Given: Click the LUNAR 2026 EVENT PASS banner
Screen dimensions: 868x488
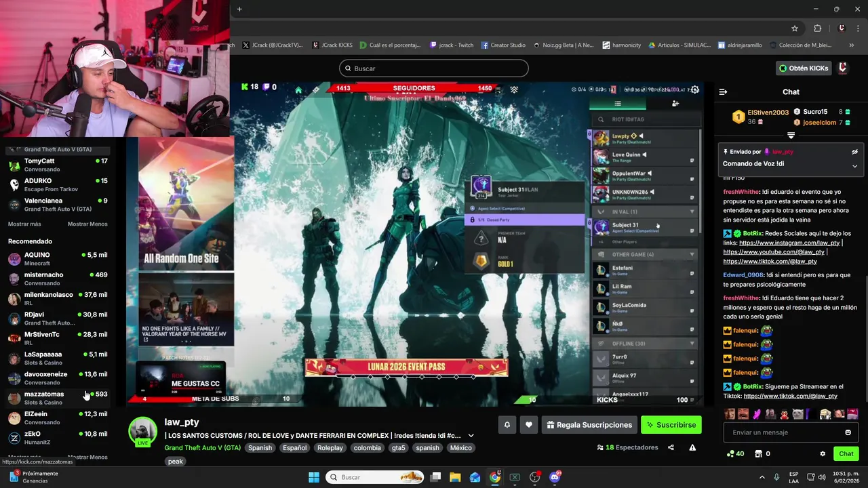Looking at the screenshot, I should 406,367.
